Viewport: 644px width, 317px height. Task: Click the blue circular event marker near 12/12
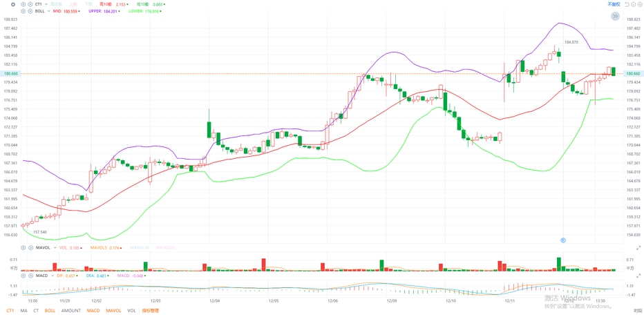tap(564, 240)
